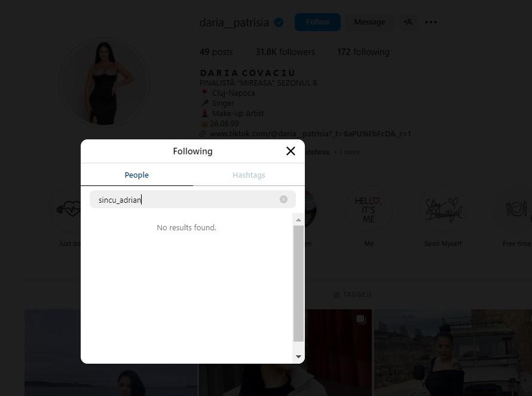Open the Hello It's Me story highlight
Image resolution: width=532 pixels, height=396 pixels.
[368, 209]
